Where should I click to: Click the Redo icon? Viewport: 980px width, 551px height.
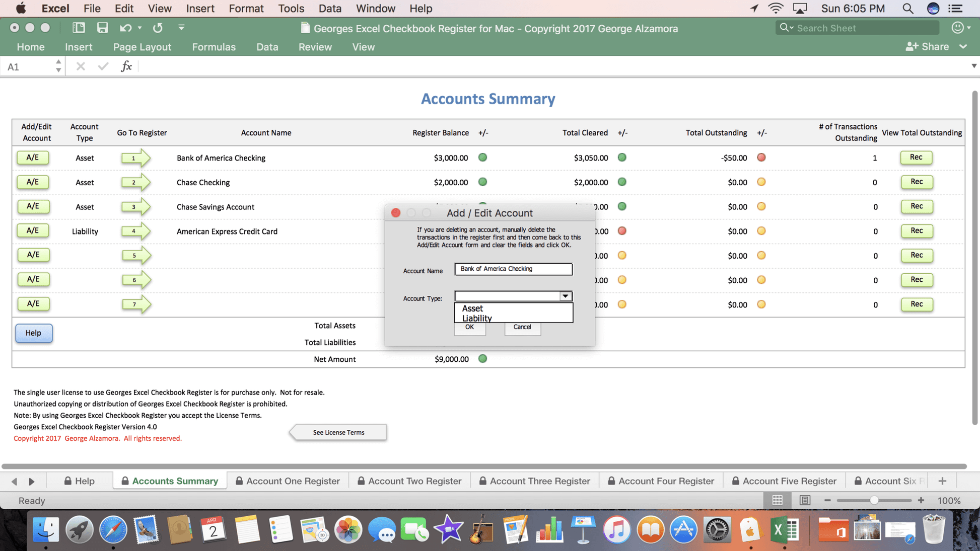point(158,28)
